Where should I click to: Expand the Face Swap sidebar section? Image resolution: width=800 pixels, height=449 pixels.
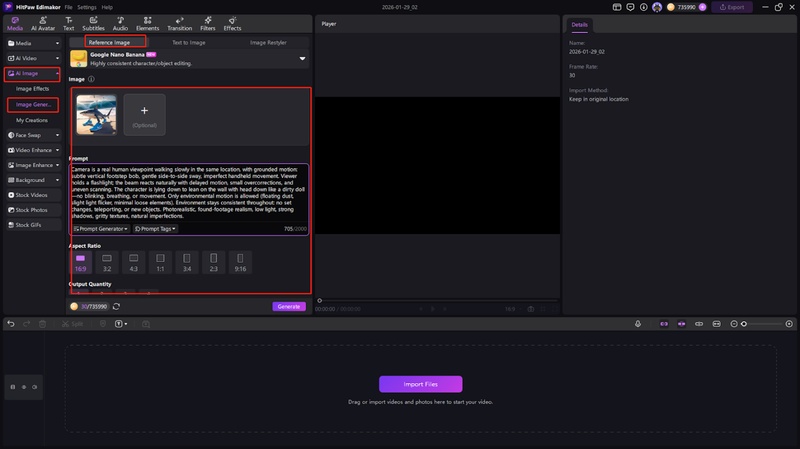32,135
